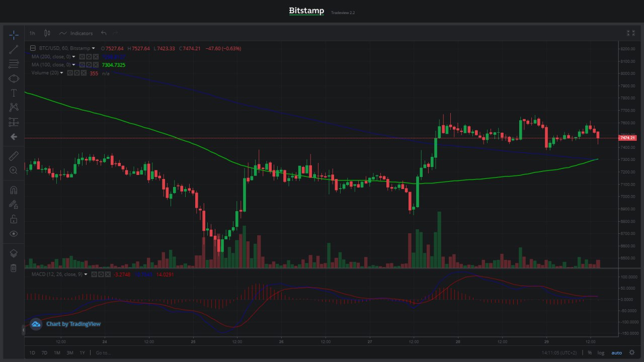Image resolution: width=644 pixels, height=362 pixels.
Task: Click the undo arrow in top toolbar
Action: coord(104,33)
